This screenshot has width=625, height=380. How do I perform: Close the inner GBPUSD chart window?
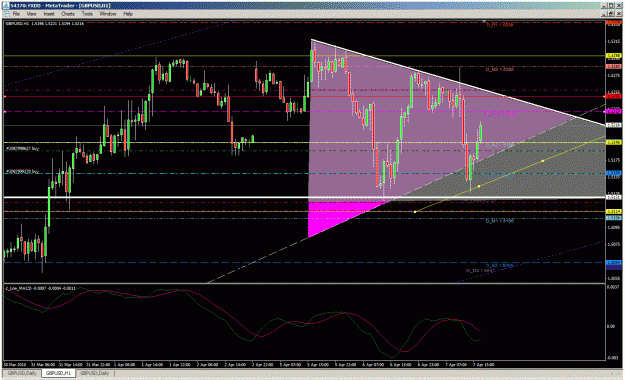pos(618,14)
